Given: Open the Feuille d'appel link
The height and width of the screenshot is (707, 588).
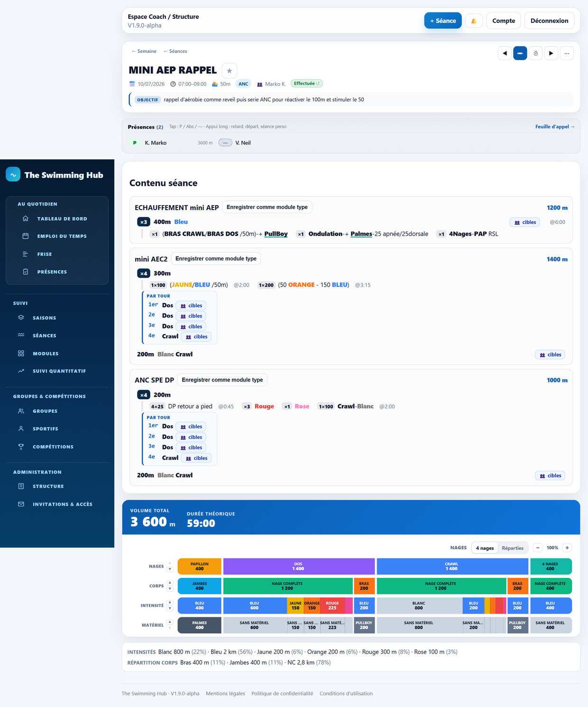Looking at the screenshot, I should tap(555, 127).
